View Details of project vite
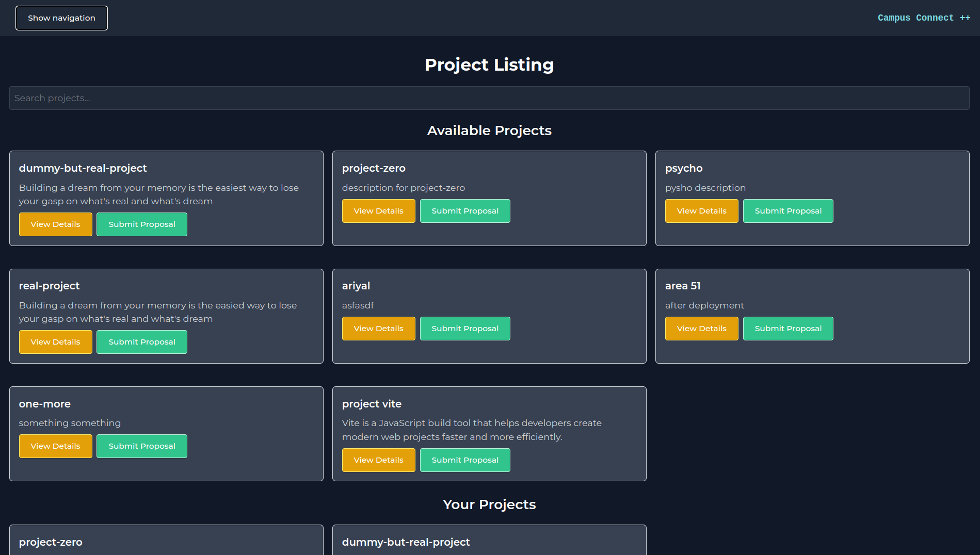The width and height of the screenshot is (980, 555). pyautogui.click(x=379, y=460)
